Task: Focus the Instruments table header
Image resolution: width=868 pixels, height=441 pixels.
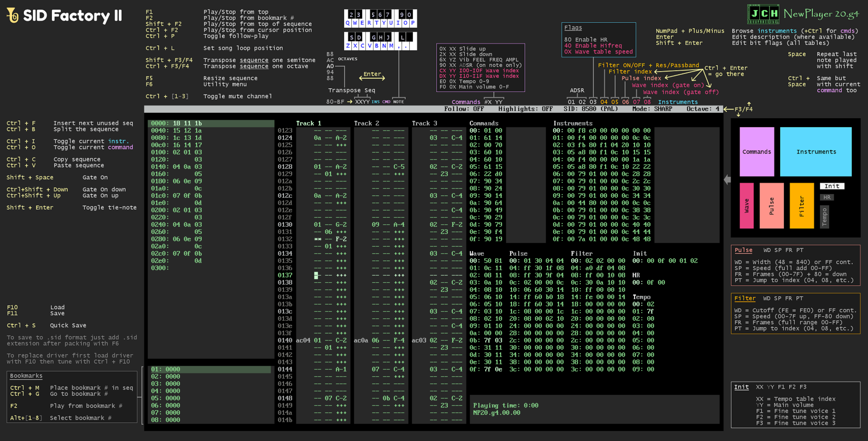Action: [x=572, y=123]
